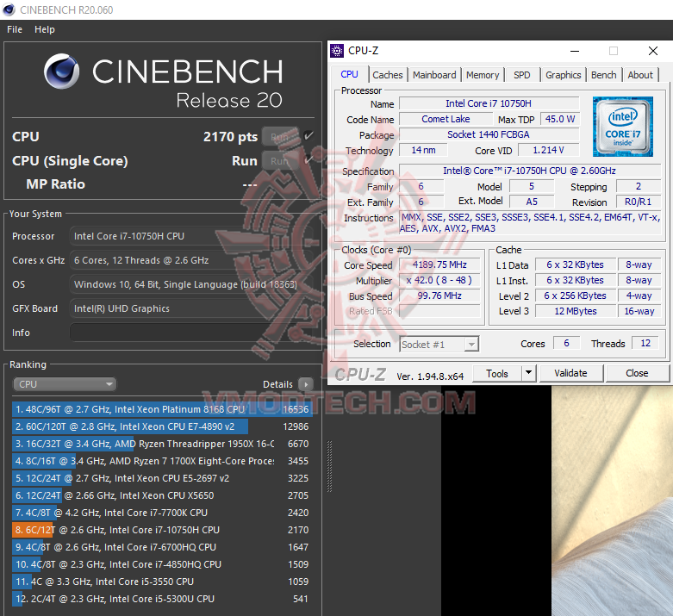The height and width of the screenshot is (616, 673).
Task: Click the OS field showing Windows 10
Action: coord(191,284)
